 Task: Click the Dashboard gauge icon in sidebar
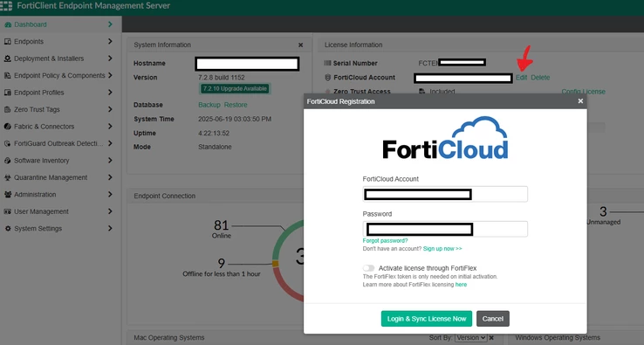[x=7, y=24]
